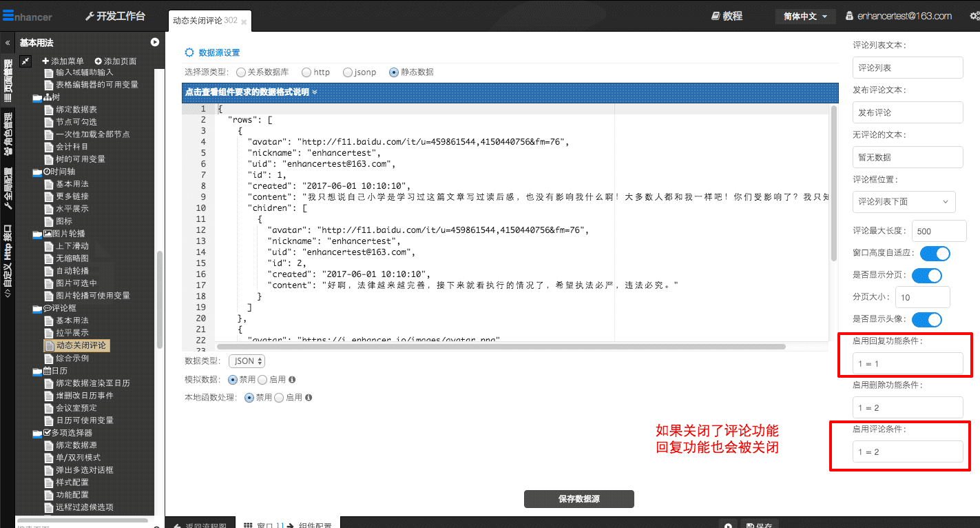The width and height of the screenshot is (980, 528).
Task: Click the 评论列表文本 input field
Action: 907,68
